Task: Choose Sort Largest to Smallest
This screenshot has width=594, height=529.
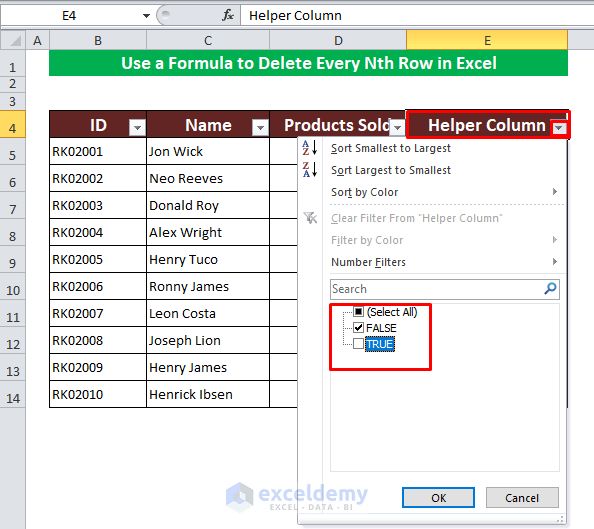Action: 391,170
